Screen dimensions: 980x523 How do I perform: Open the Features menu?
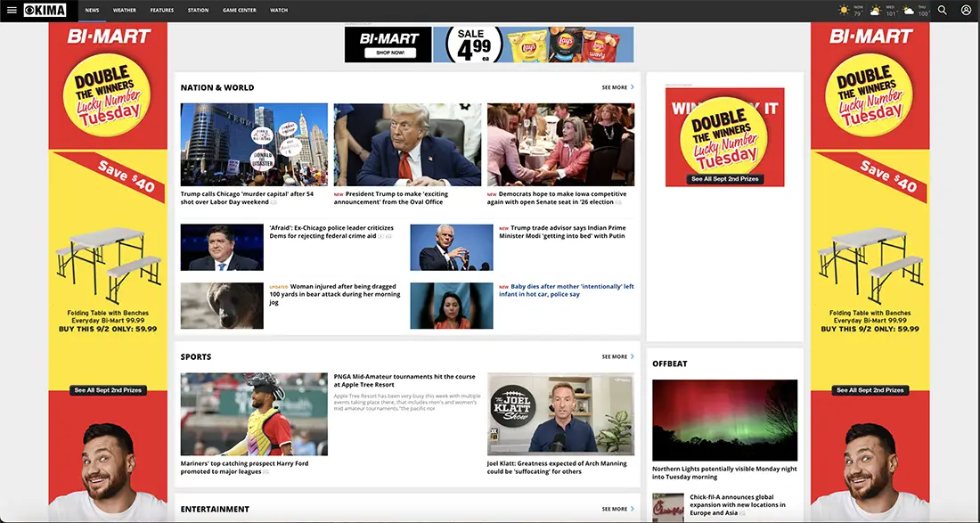click(x=162, y=11)
